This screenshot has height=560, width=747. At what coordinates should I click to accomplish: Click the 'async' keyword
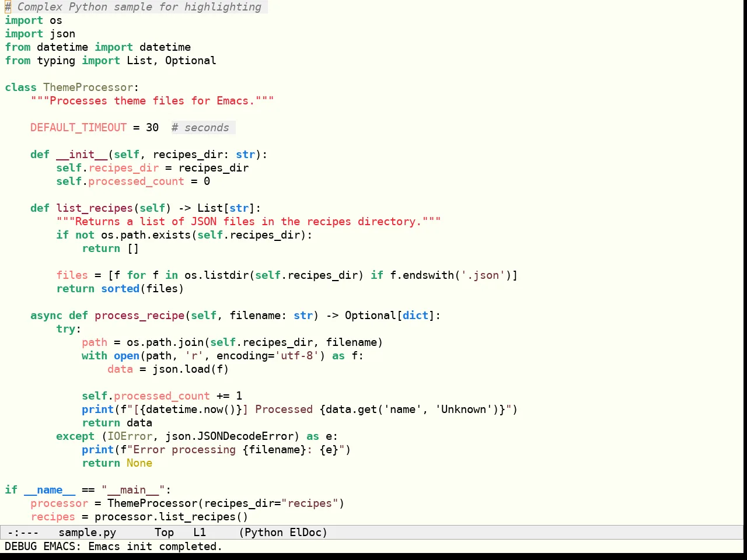tap(46, 316)
